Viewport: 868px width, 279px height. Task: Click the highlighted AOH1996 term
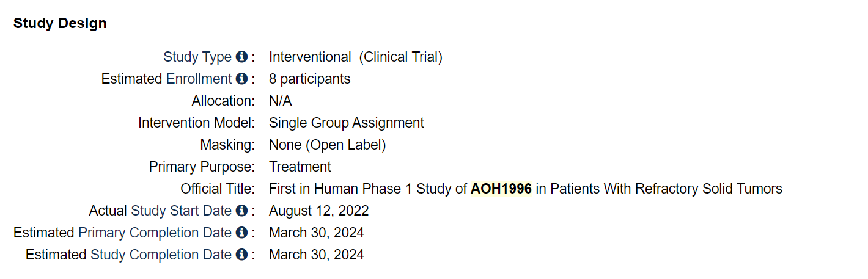(501, 189)
